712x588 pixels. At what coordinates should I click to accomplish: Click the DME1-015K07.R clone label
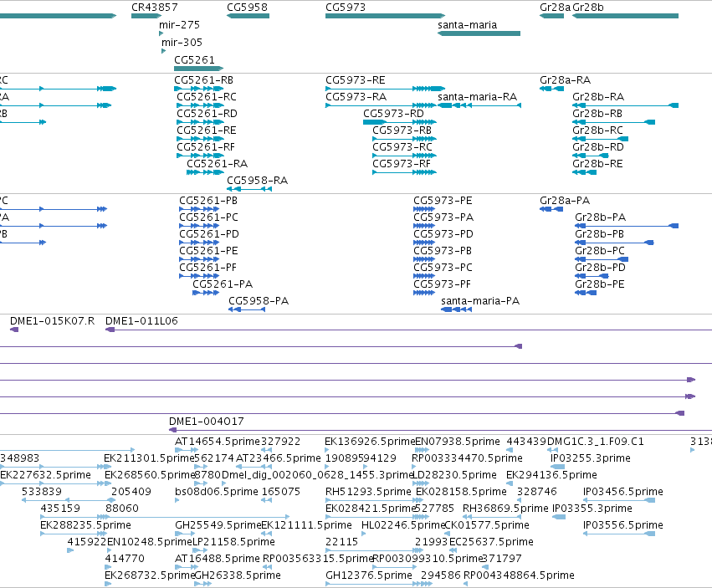coord(52,321)
